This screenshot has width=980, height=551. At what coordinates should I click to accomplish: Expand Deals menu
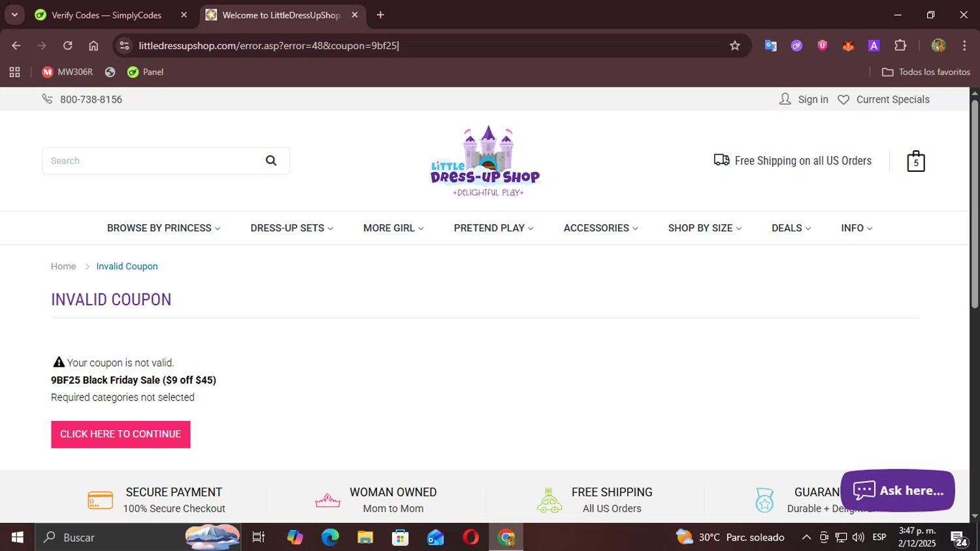[791, 228]
